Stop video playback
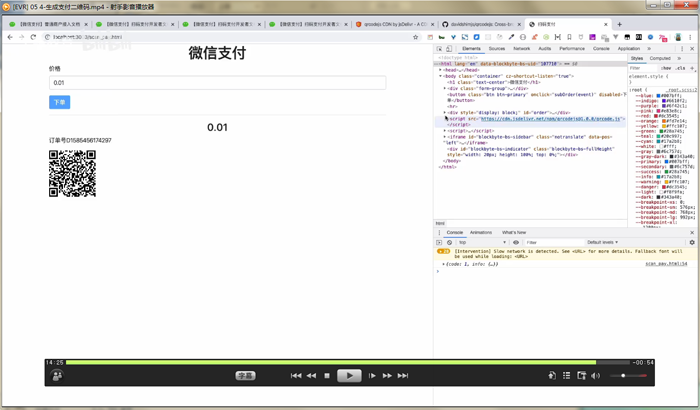Image resolution: width=700 pixels, height=410 pixels. (327, 376)
